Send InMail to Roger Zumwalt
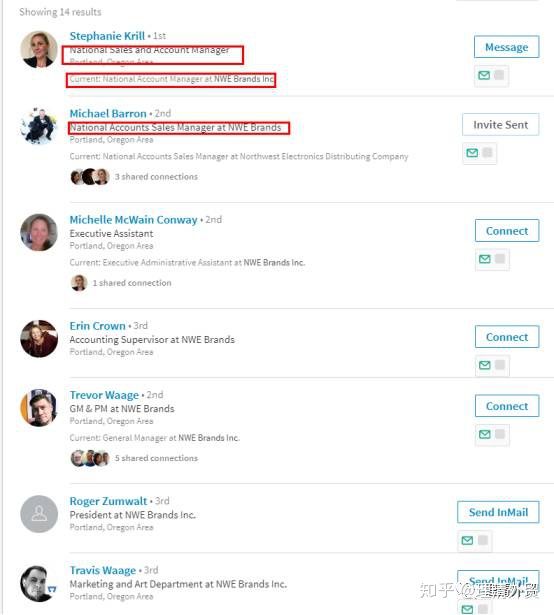This screenshot has height=615, width=554. (498, 512)
